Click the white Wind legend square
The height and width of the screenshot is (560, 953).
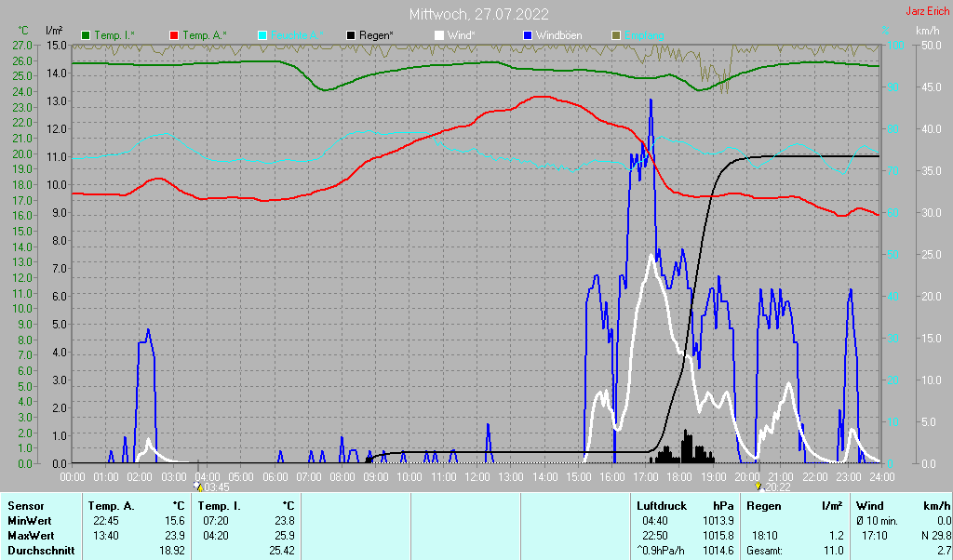pyautogui.click(x=439, y=35)
